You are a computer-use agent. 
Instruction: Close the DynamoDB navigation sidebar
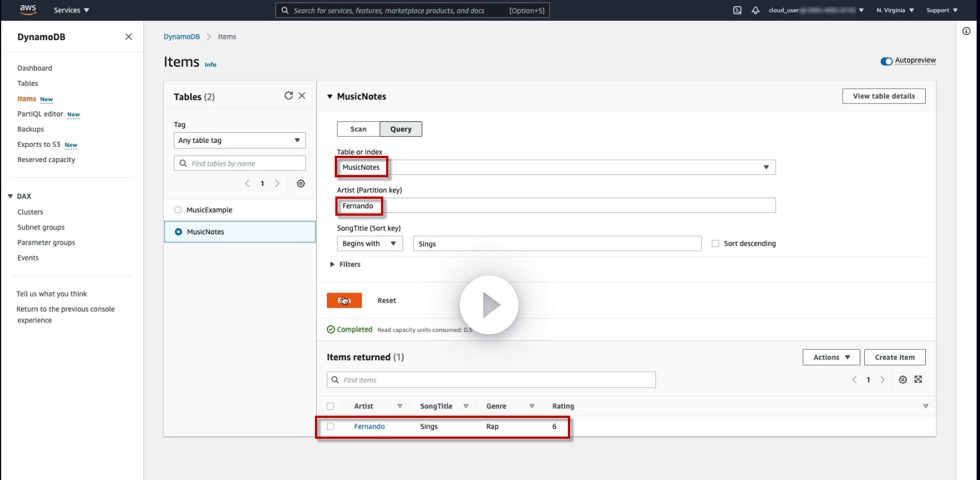pyautogui.click(x=129, y=37)
